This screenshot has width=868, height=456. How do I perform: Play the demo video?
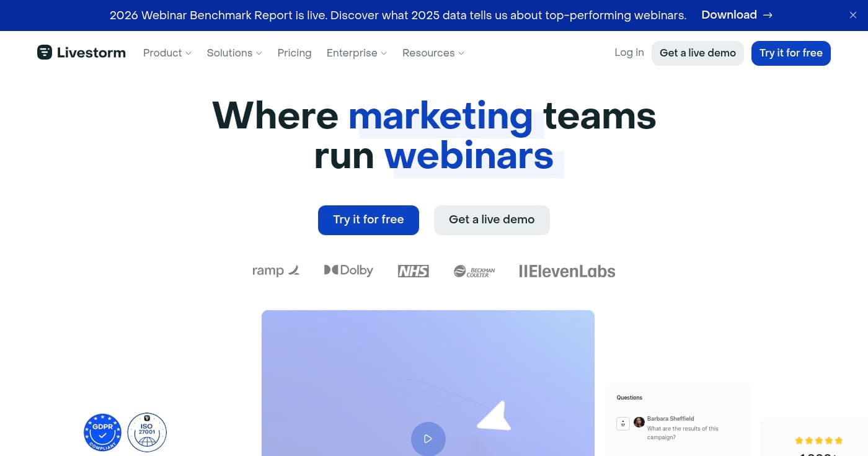pos(428,439)
